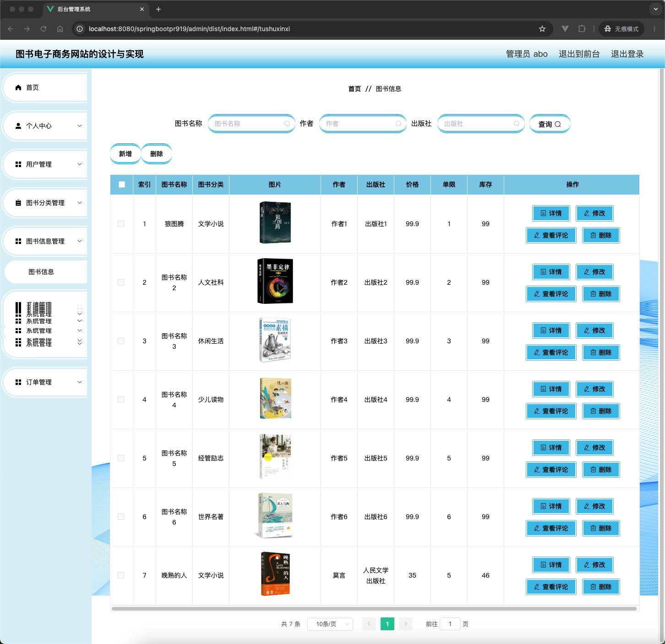Click the magnifier icon in 图书名称 field

[287, 124]
